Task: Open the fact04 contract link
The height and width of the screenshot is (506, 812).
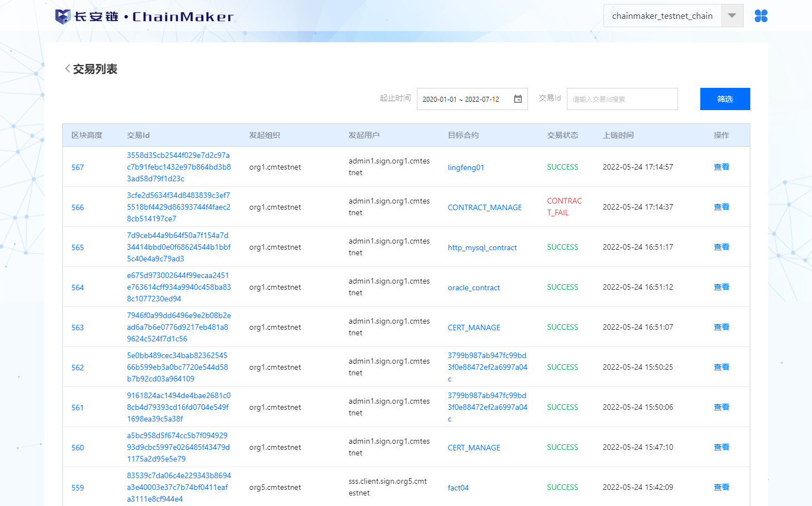Action: tap(458, 488)
